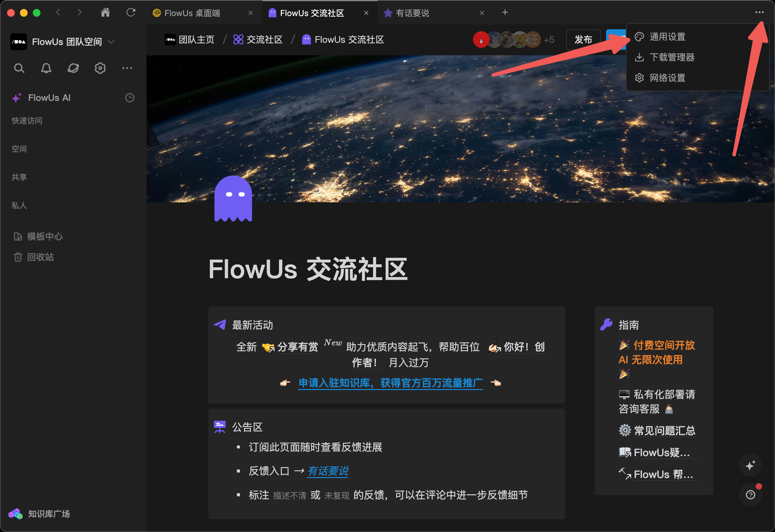Click the 发布 button
This screenshot has width=775, height=532.
[583, 40]
